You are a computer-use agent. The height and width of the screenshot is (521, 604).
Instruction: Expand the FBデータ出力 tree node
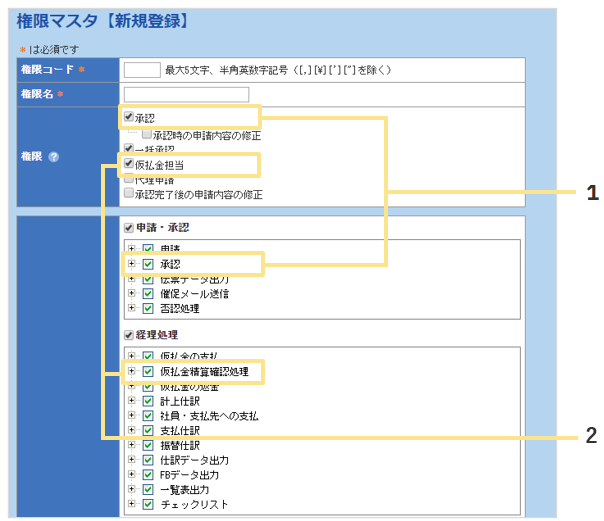(x=131, y=475)
